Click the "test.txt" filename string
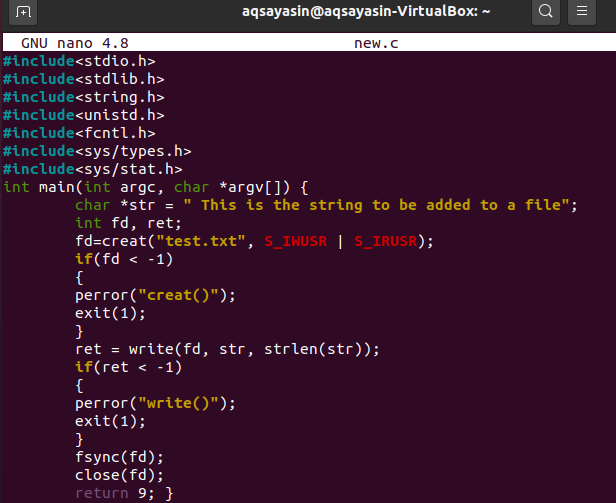 201,241
